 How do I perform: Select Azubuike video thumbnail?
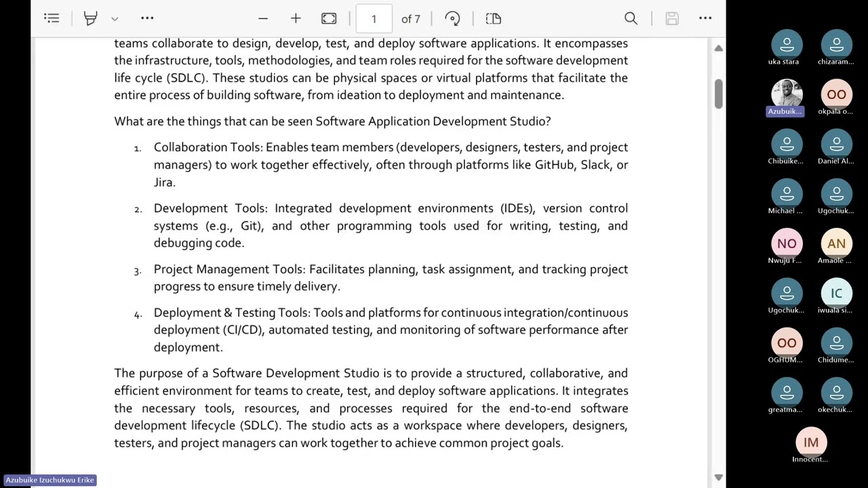point(787,94)
